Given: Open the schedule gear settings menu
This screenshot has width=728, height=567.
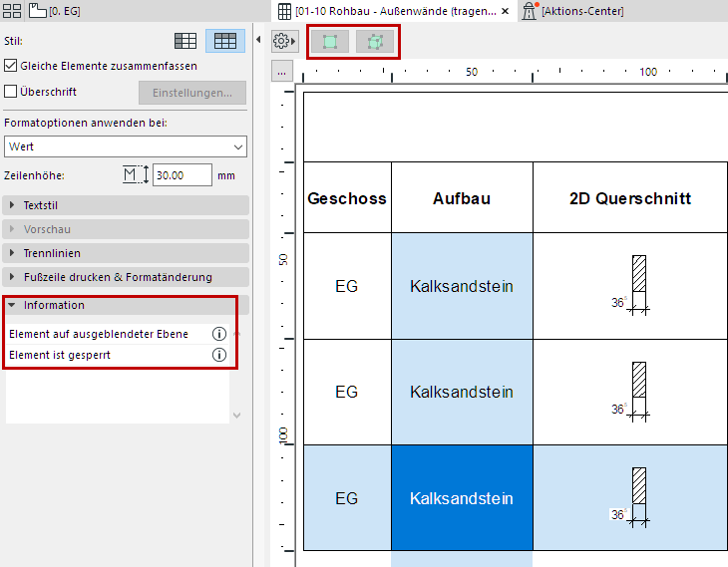Looking at the screenshot, I should coord(283,41).
